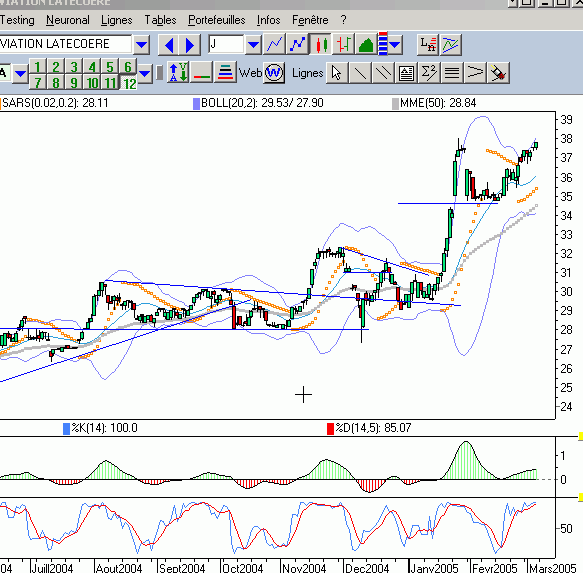
Task: Go to the previous stock with left arrow
Action: tap(169, 45)
